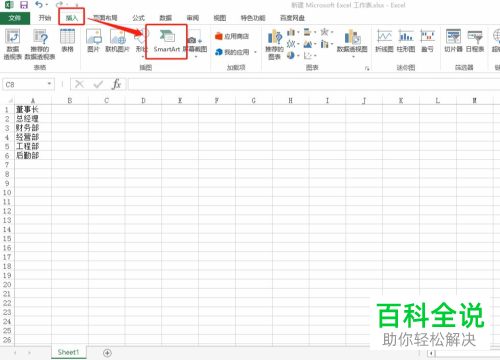This screenshot has width=500, height=360.
Task: Open the 数据 (Data) tab
Action: point(165,18)
